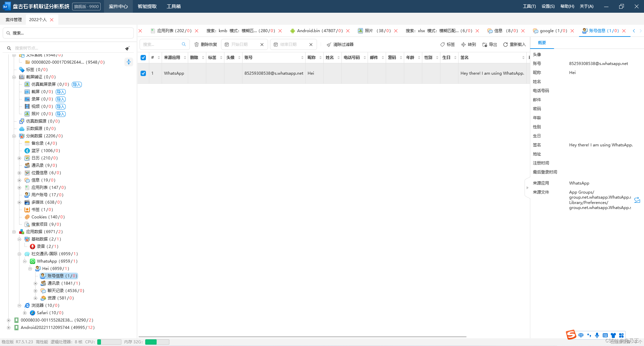Expand the 聊天记录 (4536/0) node

[36, 291]
